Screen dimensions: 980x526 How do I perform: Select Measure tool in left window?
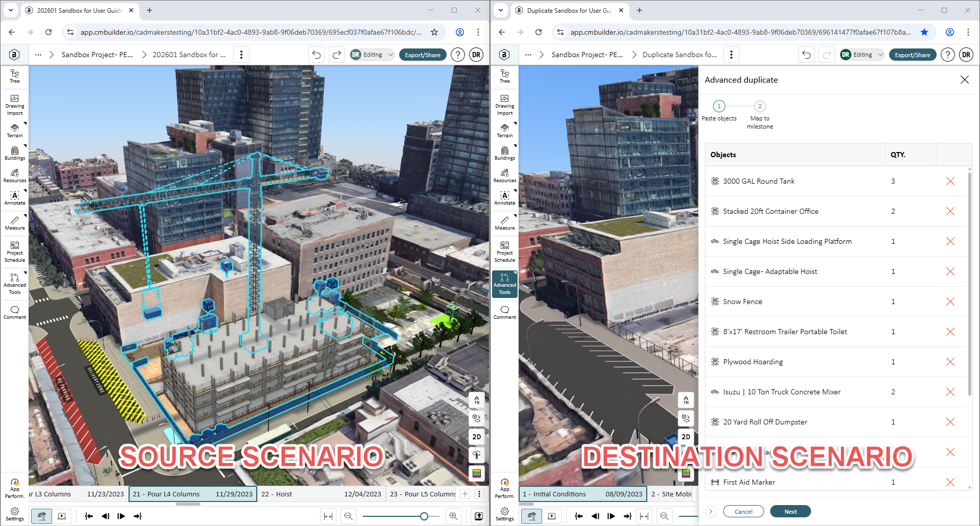point(15,222)
